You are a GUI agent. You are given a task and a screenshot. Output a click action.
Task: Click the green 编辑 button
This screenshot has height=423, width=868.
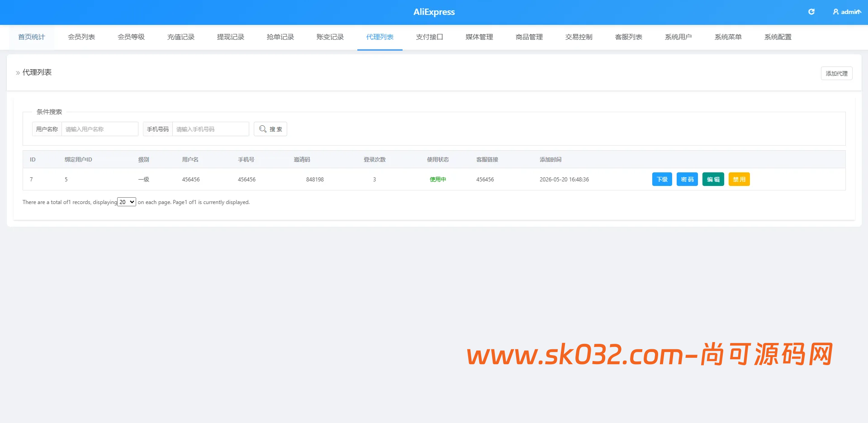713,179
